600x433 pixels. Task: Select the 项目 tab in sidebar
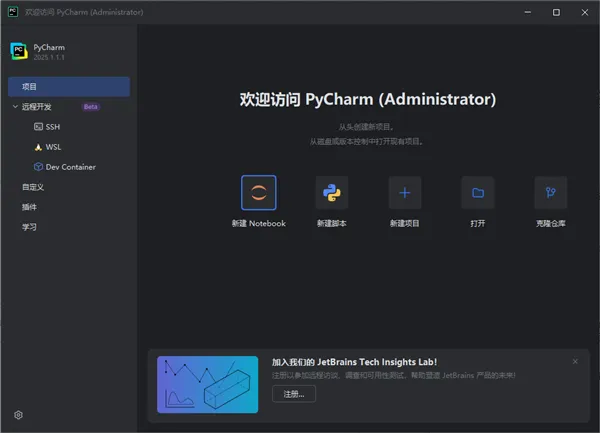pos(69,86)
